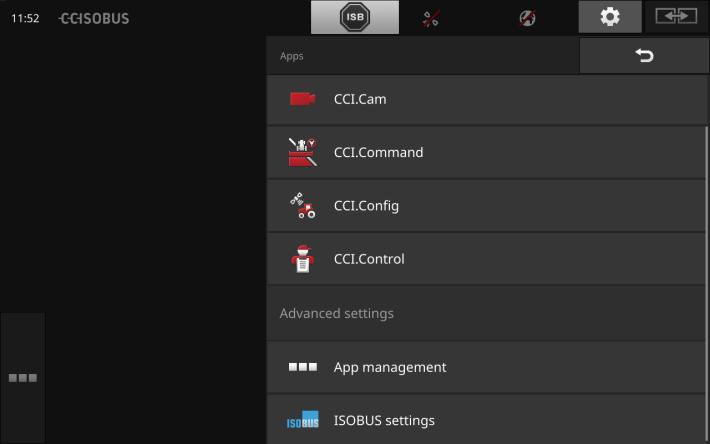Click the CCI.Config tractor icon
This screenshot has height=444, width=710.
[x=302, y=205]
